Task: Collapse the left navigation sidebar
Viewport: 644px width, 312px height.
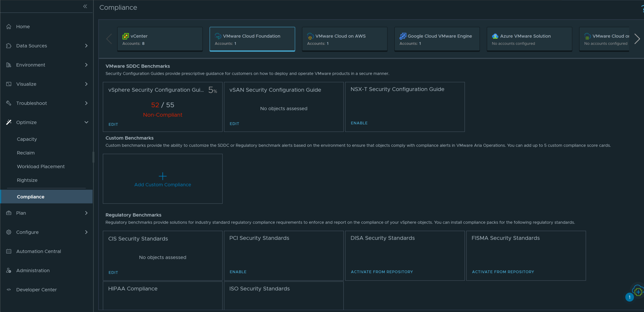Action: click(x=85, y=6)
